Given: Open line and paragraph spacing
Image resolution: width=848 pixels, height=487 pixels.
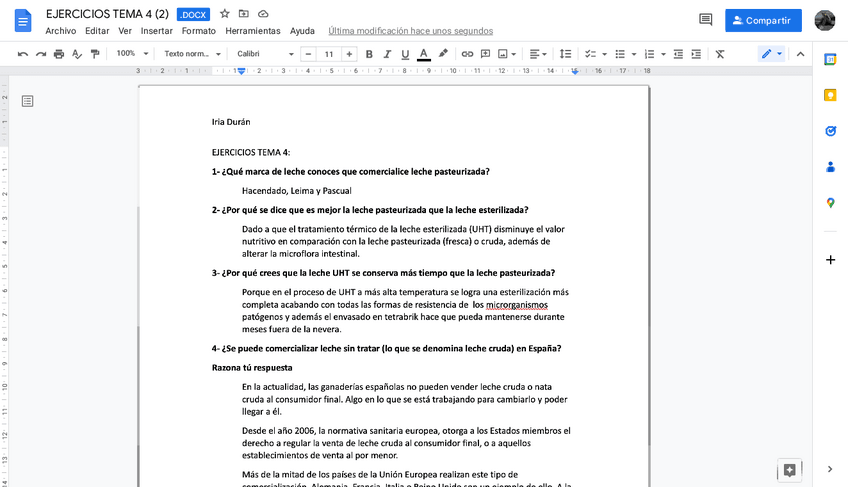Looking at the screenshot, I should point(565,54).
